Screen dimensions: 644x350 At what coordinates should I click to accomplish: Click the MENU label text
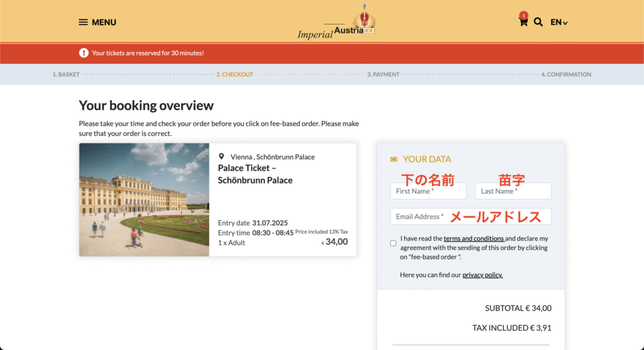tap(104, 22)
